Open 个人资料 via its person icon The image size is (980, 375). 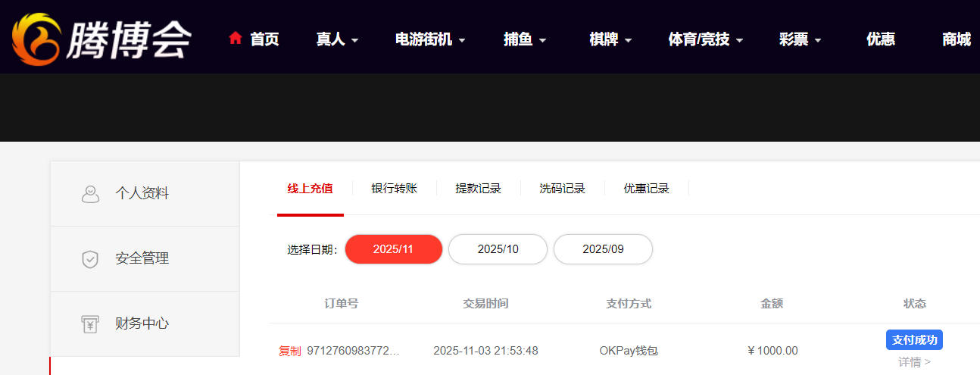tap(90, 194)
